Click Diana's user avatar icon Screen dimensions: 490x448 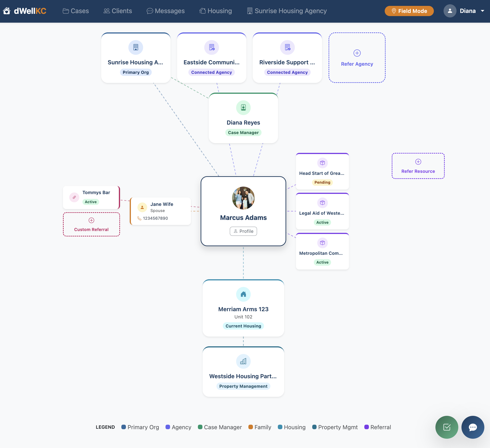[450, 11]
